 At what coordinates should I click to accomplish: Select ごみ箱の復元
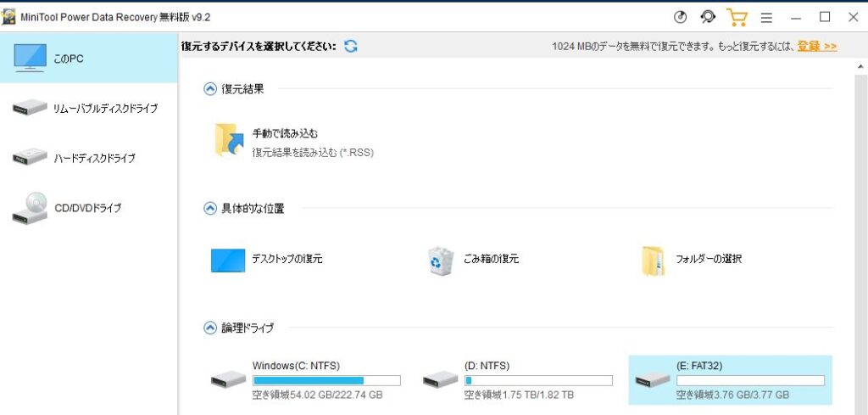click(492, 259)
